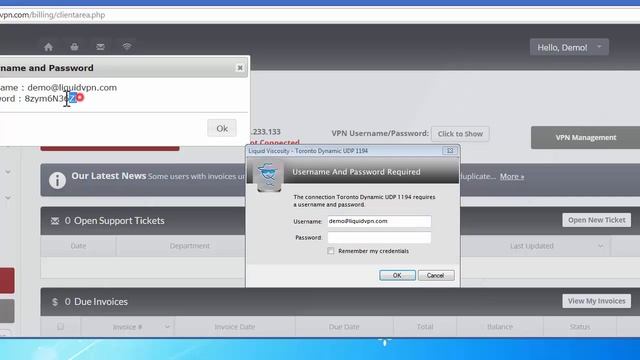Expand the lower left sidebar chevron
Image resolution: width=640 pixels, height=360 pixels.
(8, 198)
